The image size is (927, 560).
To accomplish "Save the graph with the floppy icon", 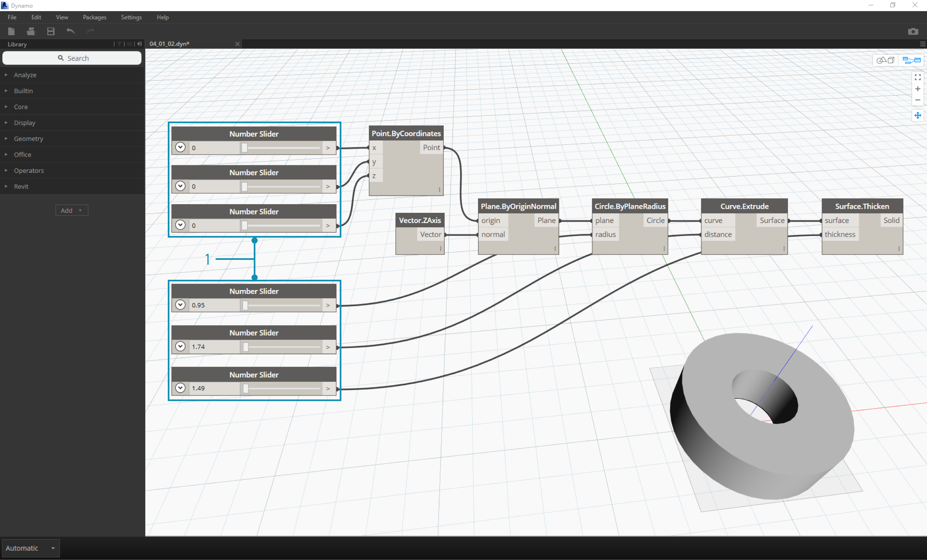I will click(51, 31).
